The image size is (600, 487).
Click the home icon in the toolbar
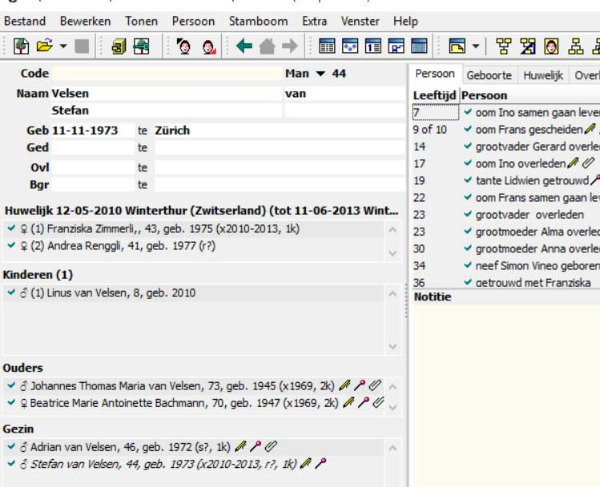point(267,46)
